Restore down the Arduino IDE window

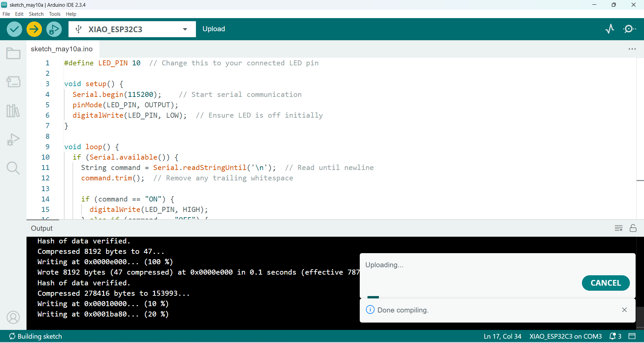coord(613,5)
